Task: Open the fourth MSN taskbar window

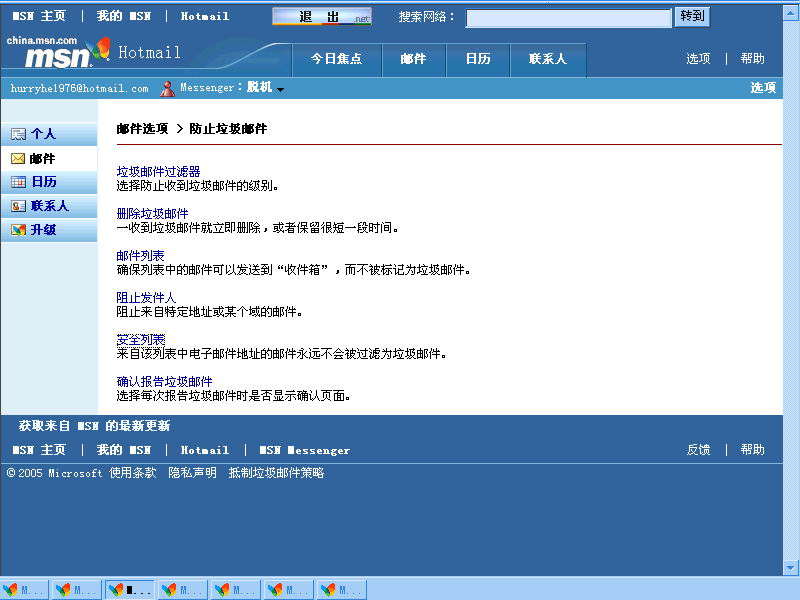Action: click(183, 590)
